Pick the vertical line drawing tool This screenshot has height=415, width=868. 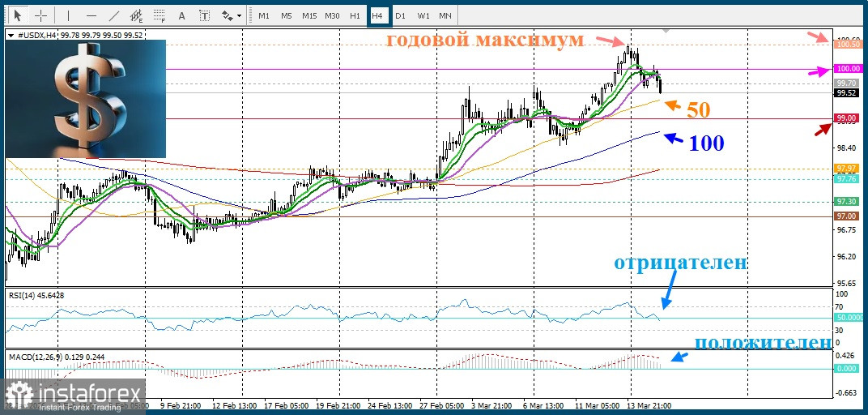click(x=68, y=15)
